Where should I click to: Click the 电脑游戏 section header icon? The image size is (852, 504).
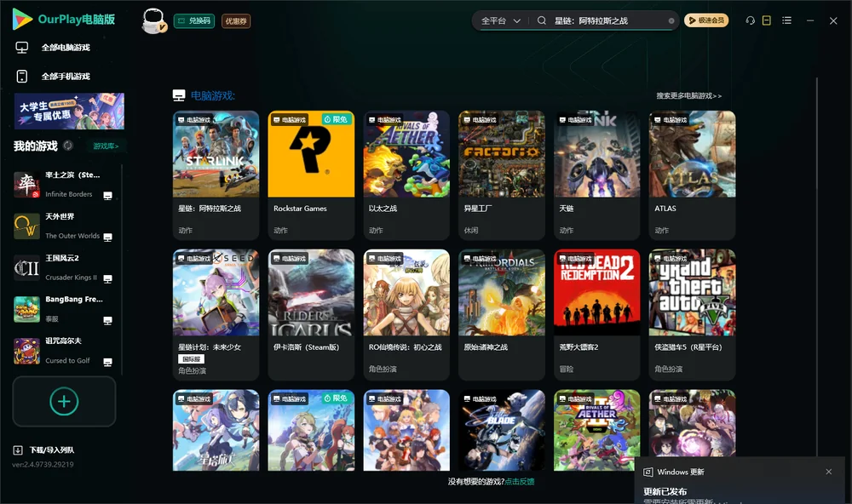click(x=179, y=95)
